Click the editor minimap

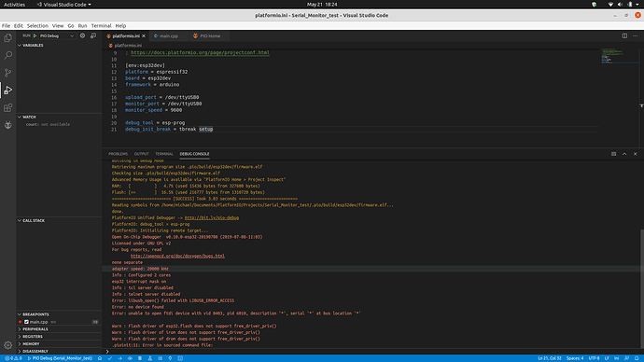(620, 56)
